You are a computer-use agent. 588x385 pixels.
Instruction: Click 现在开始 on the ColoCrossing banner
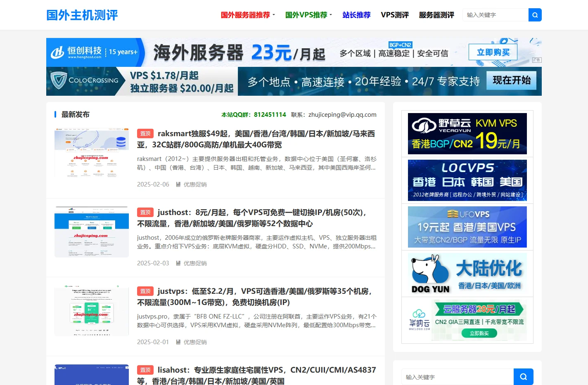(512, 80)
